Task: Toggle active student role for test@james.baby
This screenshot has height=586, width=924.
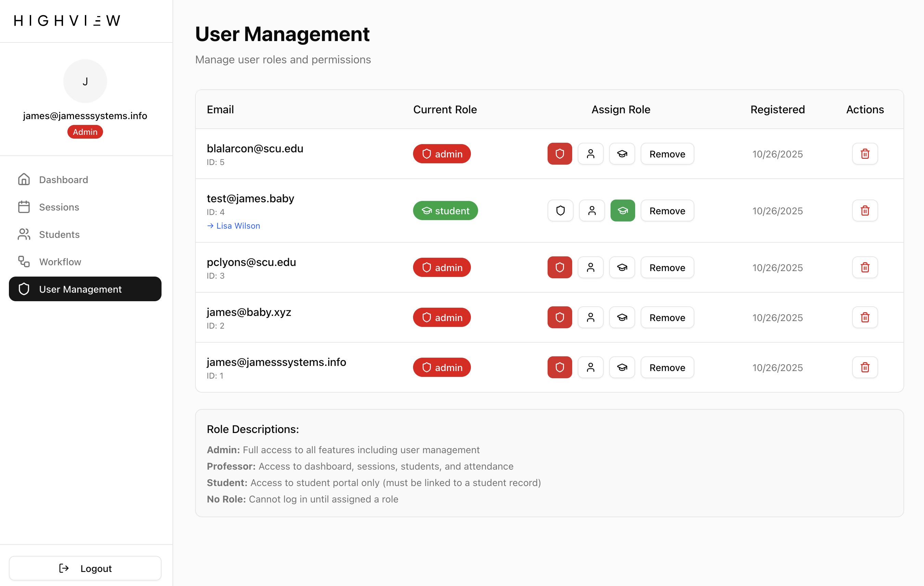Action: point(623,211)
